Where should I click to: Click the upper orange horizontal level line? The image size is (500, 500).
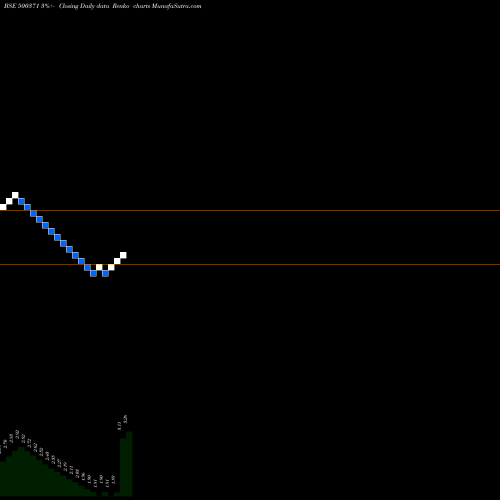[250, 210]
